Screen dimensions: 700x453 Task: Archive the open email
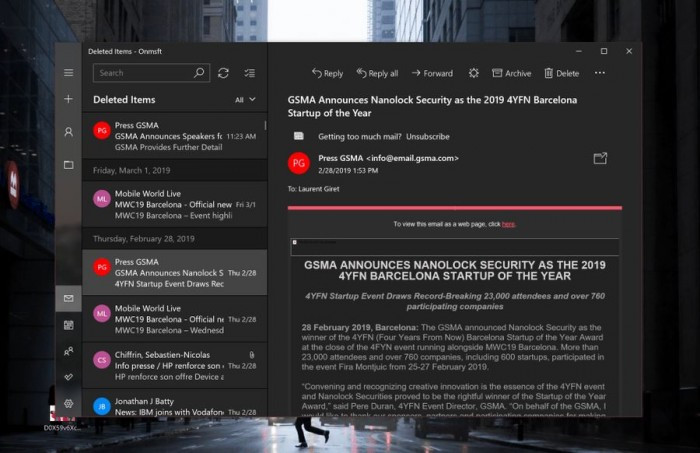[512, 73]
